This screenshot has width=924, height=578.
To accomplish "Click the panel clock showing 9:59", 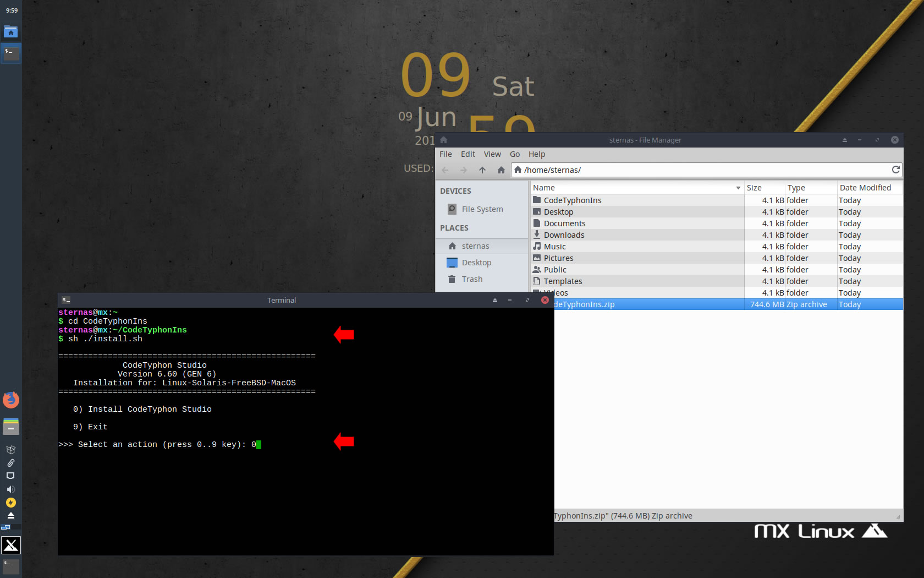I will tap(12, 10).
